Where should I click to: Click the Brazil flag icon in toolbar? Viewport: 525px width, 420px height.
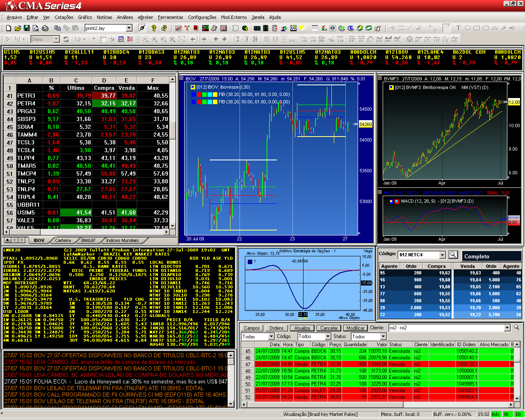tap(294, 28)
